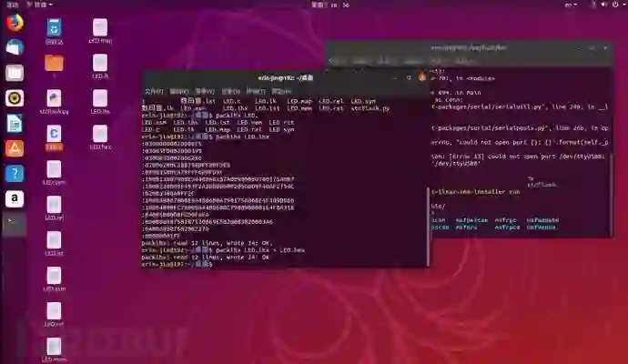Click the final empty prompt in the front terminal
This screenshot has width=628, height=364.
point(177,264)
